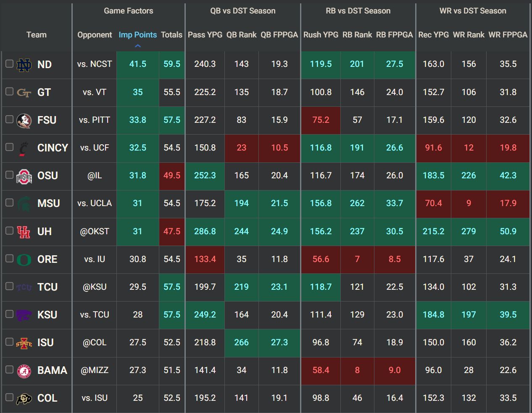The height and width of the screenshot is (413, 532).
Task: Click the Oregon Ducks O logo
Action: coord(24,259)
